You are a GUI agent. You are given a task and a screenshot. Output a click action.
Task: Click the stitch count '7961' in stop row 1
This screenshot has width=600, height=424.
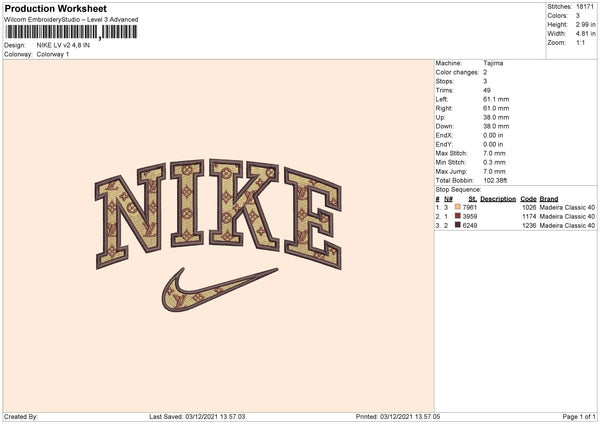pos(470,207)
